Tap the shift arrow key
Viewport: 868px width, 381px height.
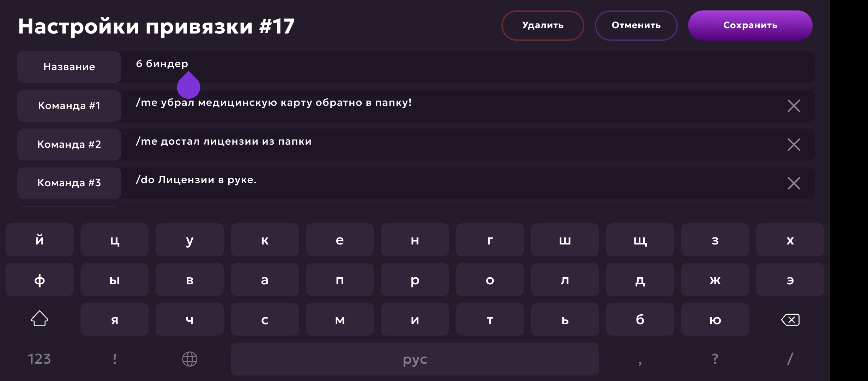tap(40, 319)
